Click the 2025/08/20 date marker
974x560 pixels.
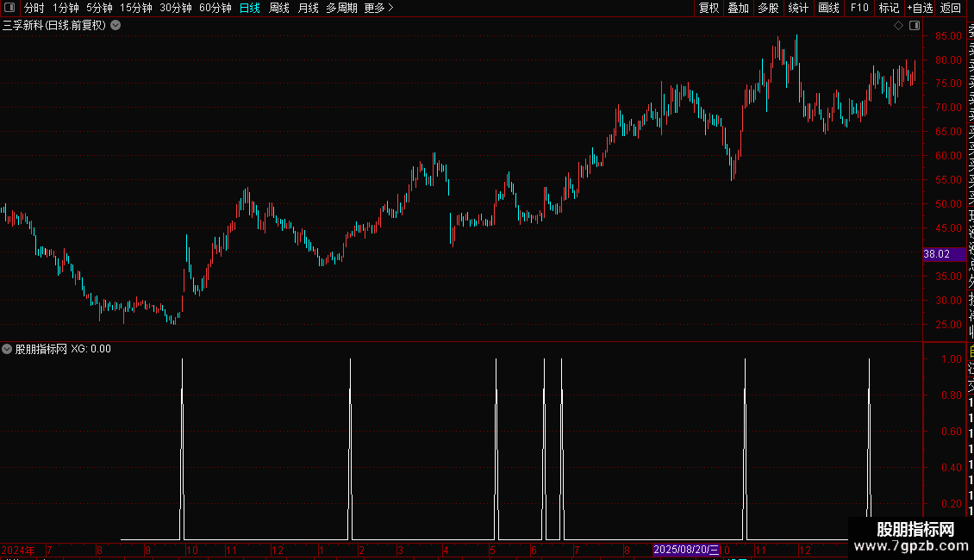tap(686, 550)
